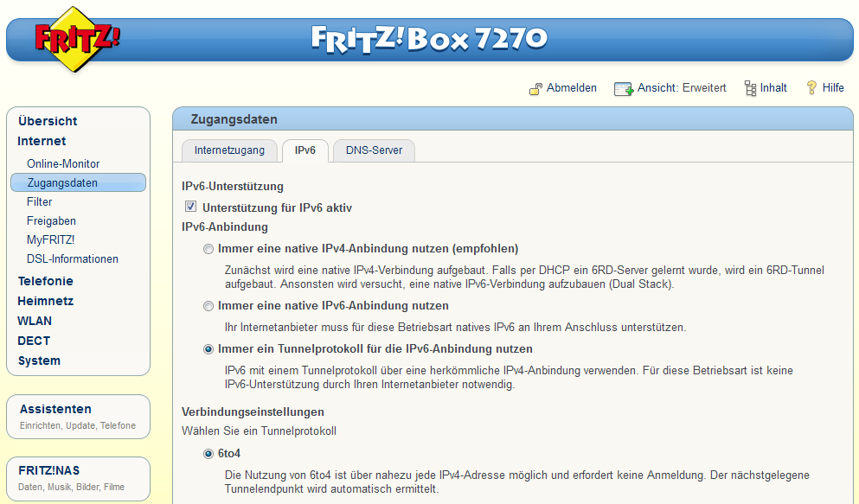Select native IPv6-Anbindung radio option
This screenshot has width=859, height=504.
click(208, 306)
